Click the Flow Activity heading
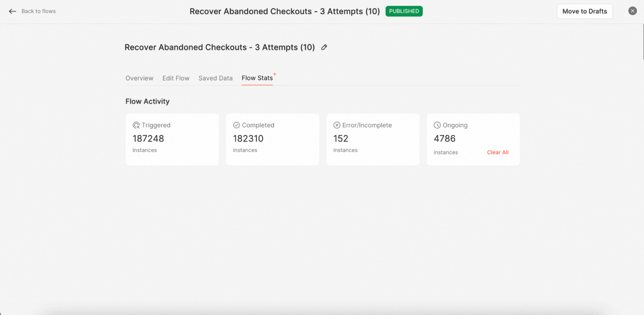Viewport: 644px width, 315px height. coord(147,101)
